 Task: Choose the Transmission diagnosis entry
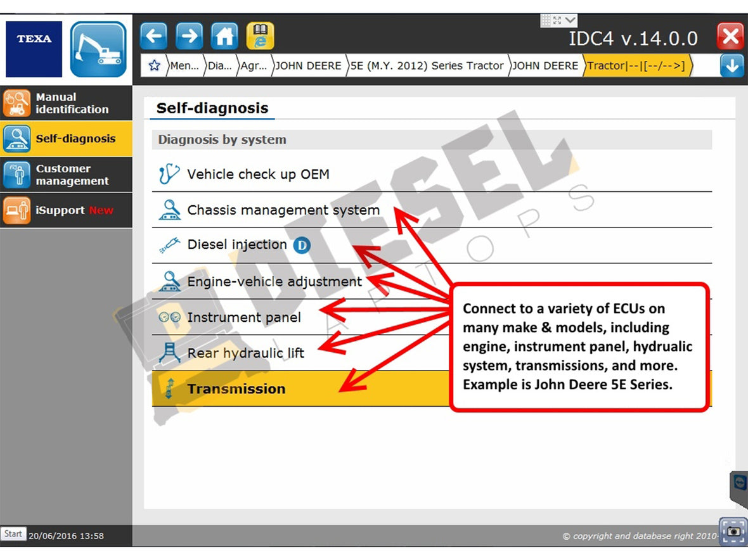(236, 389)
